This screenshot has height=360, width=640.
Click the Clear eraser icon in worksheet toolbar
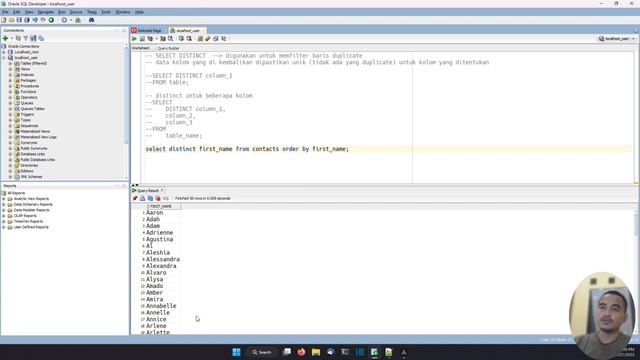[x=208, y=39]
